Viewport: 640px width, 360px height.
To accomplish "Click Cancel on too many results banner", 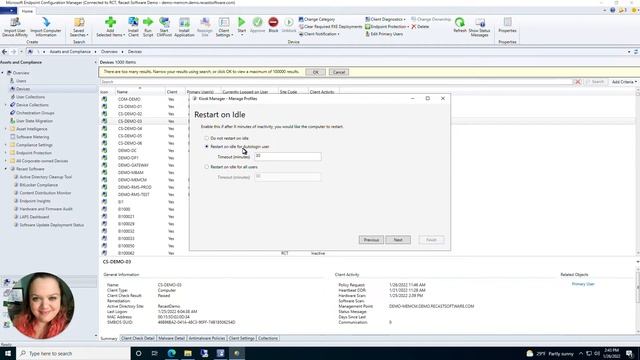I will 339,72.
